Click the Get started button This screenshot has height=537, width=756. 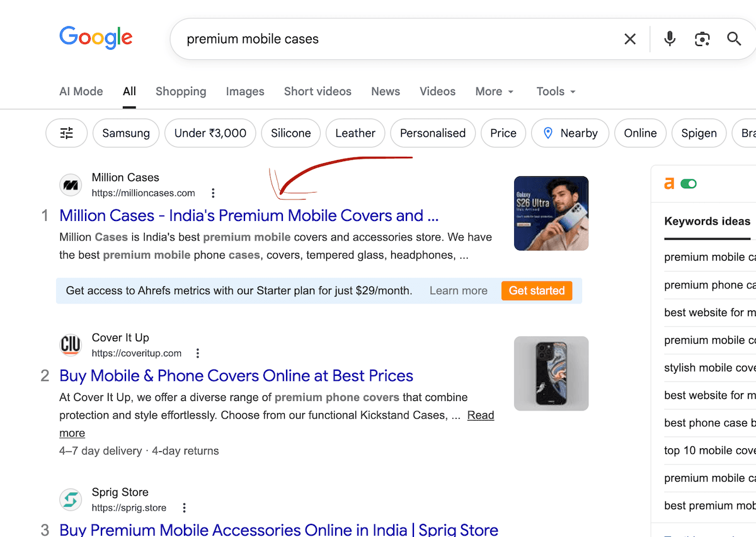click(536, 290)
